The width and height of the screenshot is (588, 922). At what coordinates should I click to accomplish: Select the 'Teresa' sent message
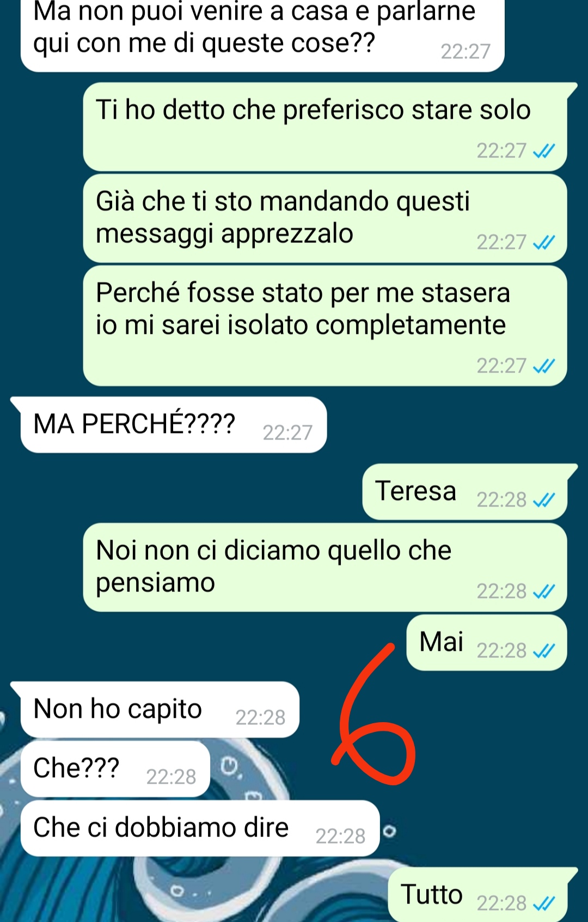pos(464,492)
